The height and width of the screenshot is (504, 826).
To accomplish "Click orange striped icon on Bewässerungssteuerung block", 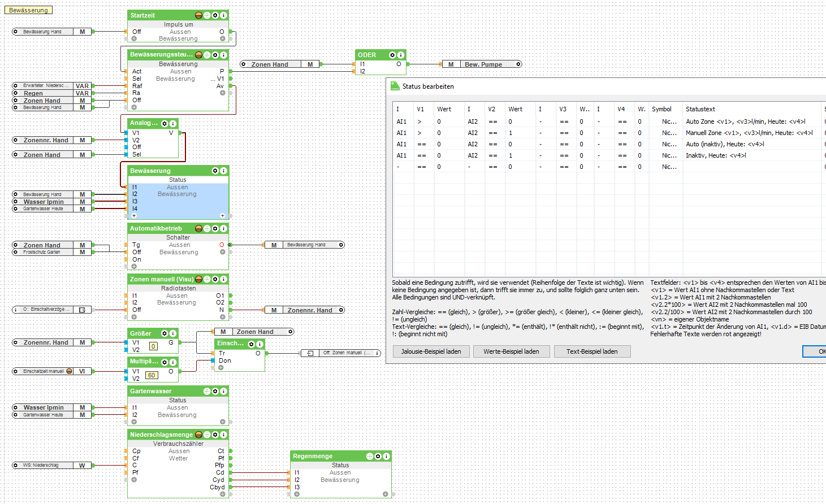I will (x=198, y=55).
